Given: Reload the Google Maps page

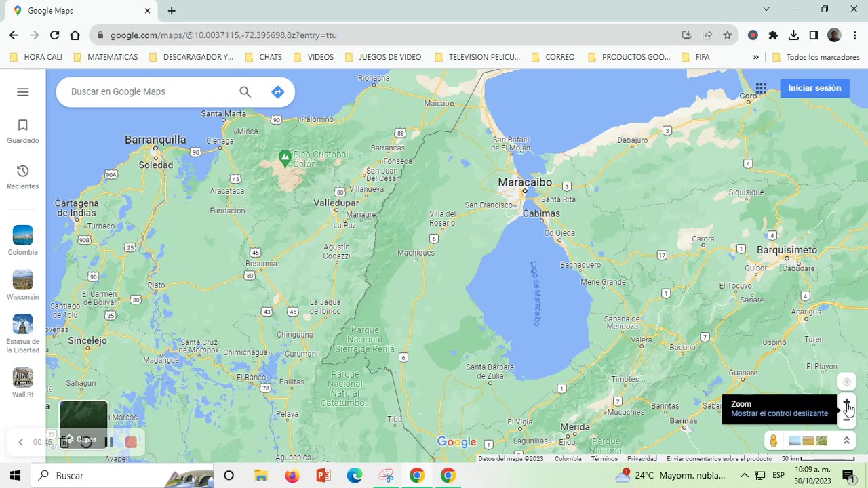Looking at the screenshot, I should pos(54,35).
